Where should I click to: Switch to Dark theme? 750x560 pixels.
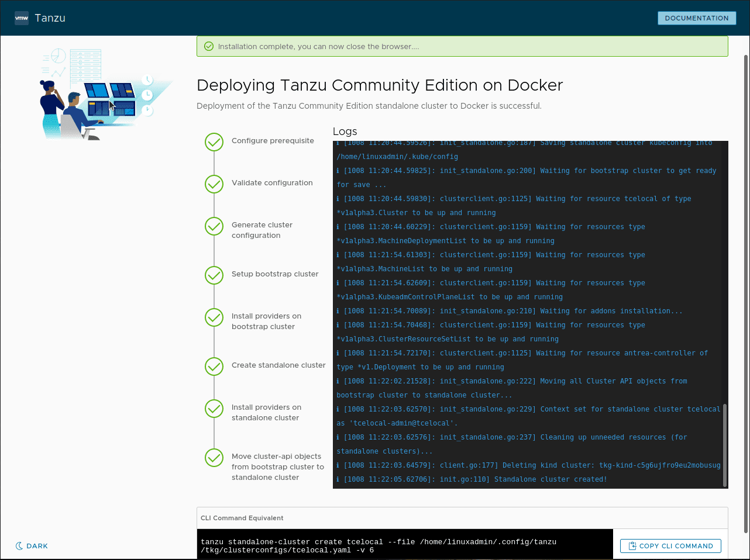click(32, 546)
